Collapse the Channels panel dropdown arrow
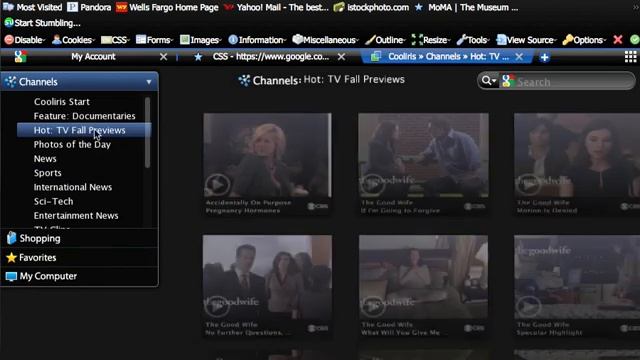 click(x=149, y=82)
